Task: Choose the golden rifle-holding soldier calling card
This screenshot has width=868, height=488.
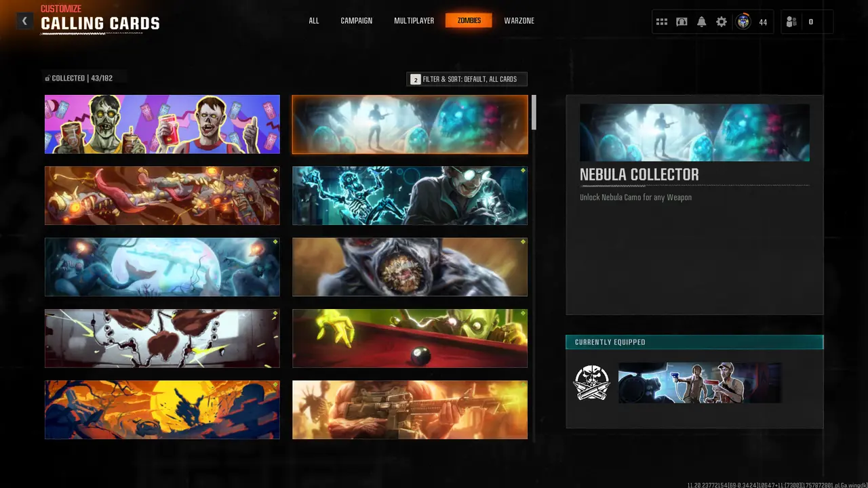Action: tap(410, 409)
